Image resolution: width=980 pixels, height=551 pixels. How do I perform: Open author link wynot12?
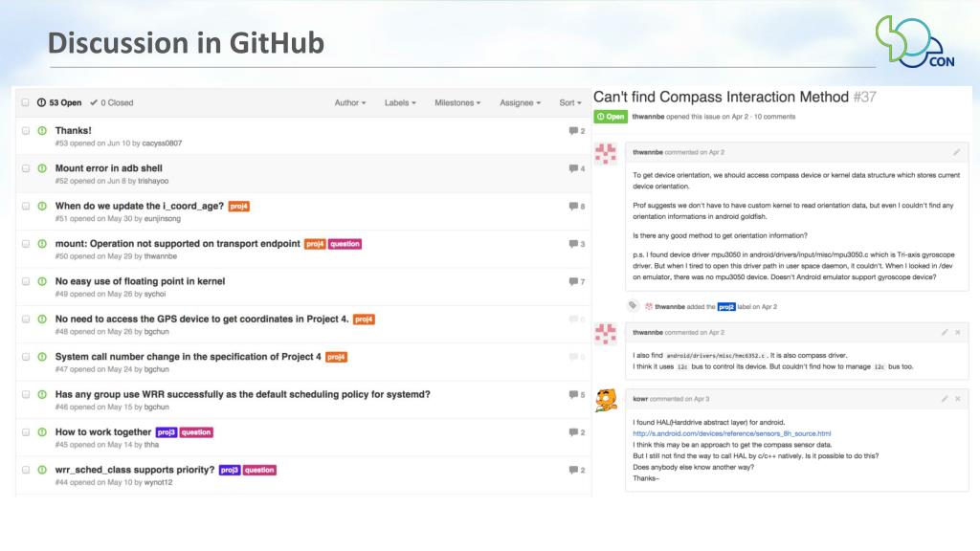coord(158,482)
